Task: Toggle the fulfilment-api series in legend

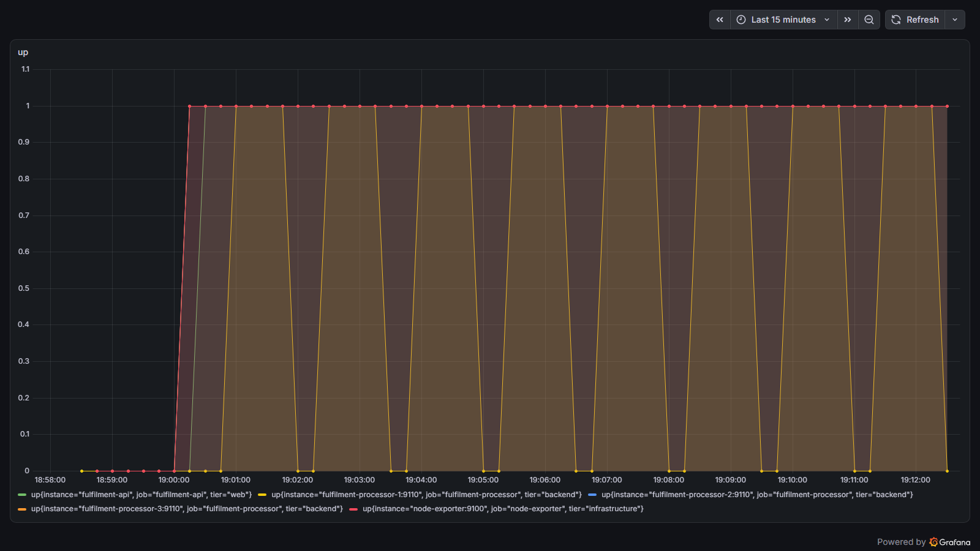Action: click(x=141, y=495)
